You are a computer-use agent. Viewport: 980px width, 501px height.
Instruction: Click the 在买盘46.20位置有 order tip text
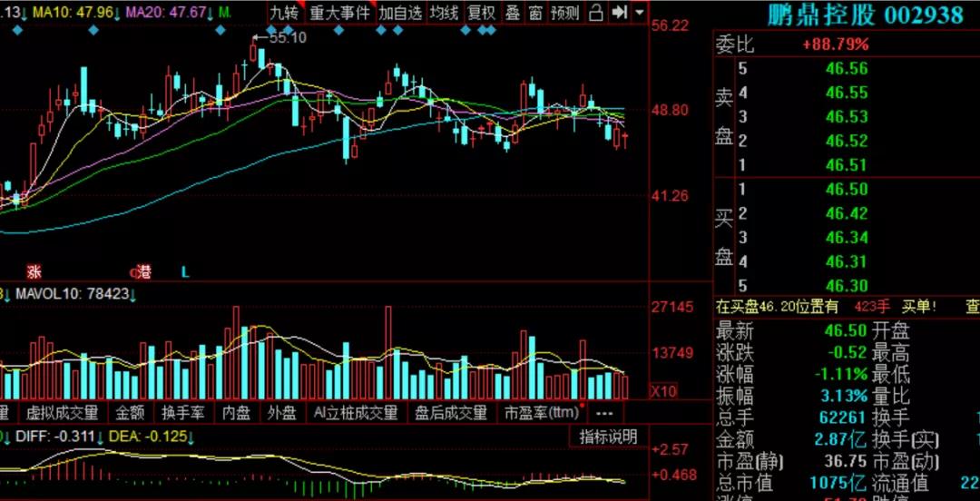[x=777, y=307]
